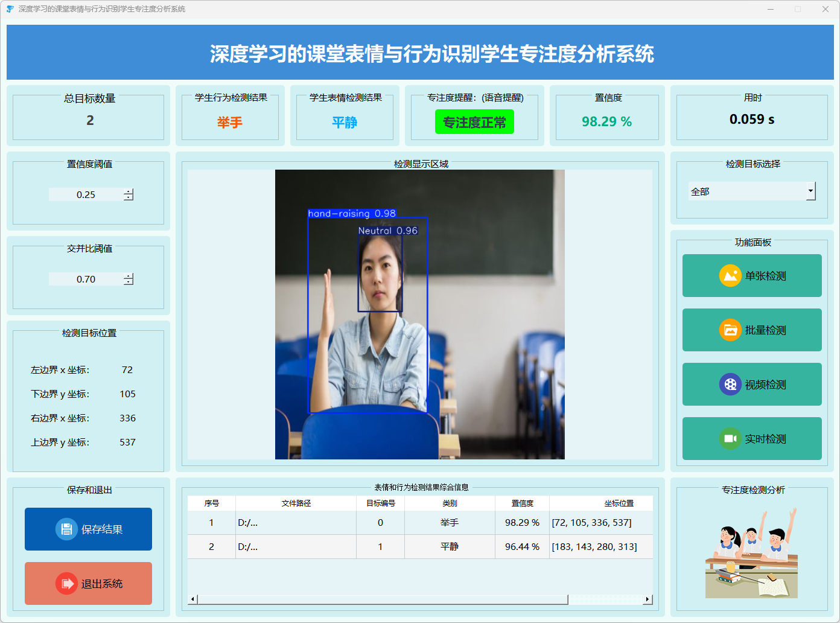Select the first result row 举手
840x623 pixels.
pyautogui.click(x=449, y=523)
